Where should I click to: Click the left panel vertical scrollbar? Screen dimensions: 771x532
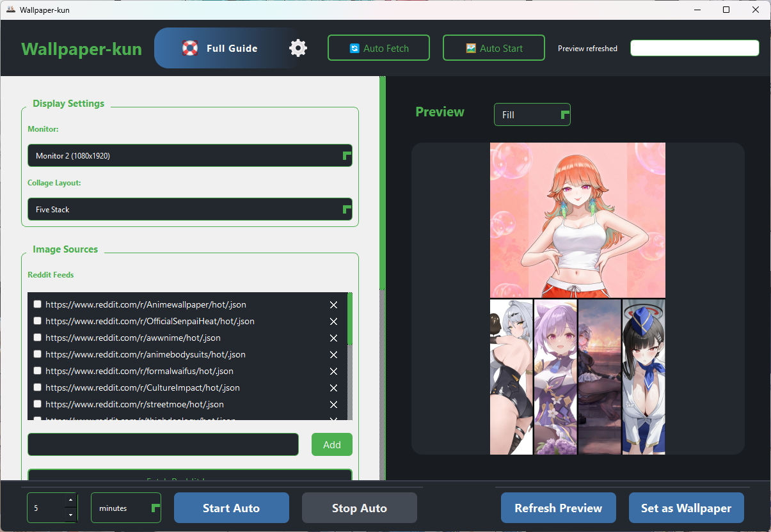(x=383, y=182)
